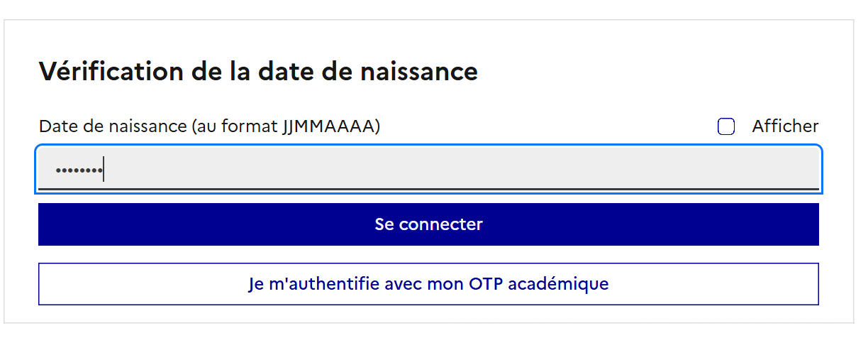Click the 'Afficher' label text

point(785,126)
